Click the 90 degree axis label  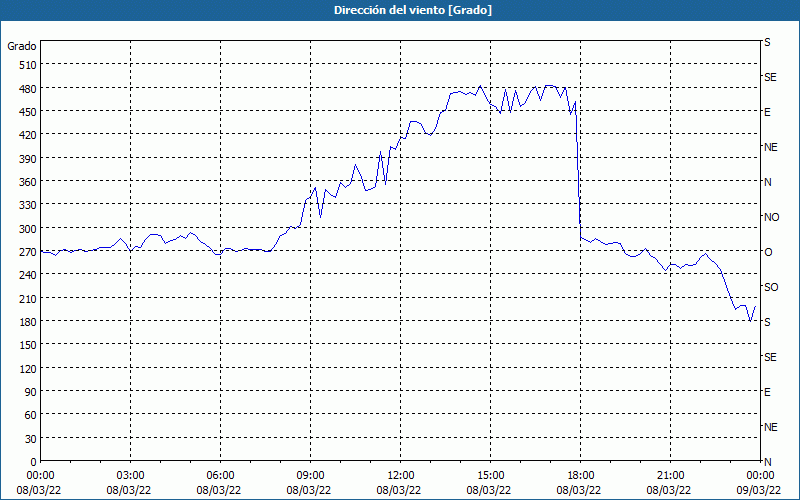[x=31, y=392]
